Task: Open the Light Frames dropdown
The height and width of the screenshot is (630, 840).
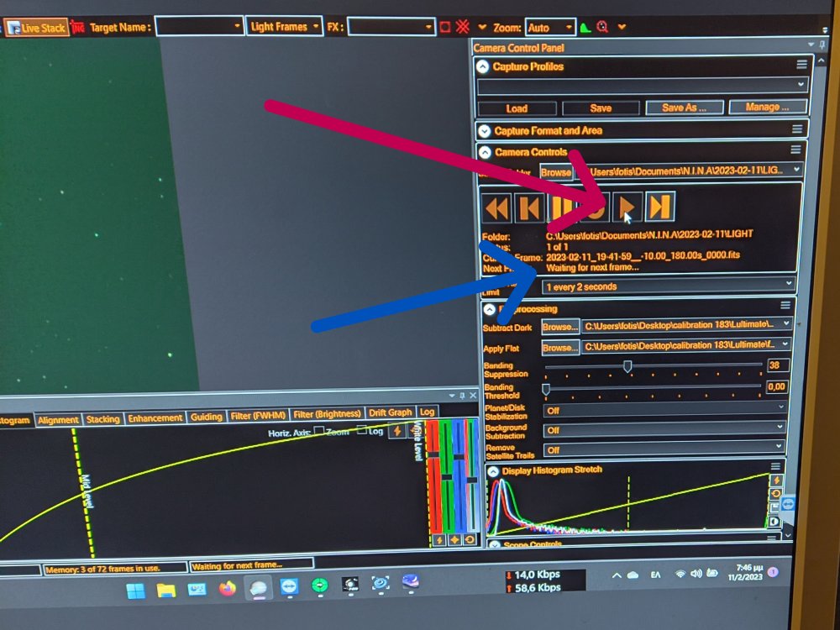Action: click(285, 27)
